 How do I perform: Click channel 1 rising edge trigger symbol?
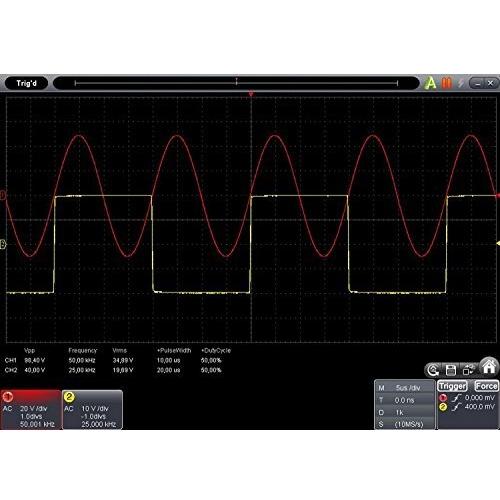[x=456, y=398]
